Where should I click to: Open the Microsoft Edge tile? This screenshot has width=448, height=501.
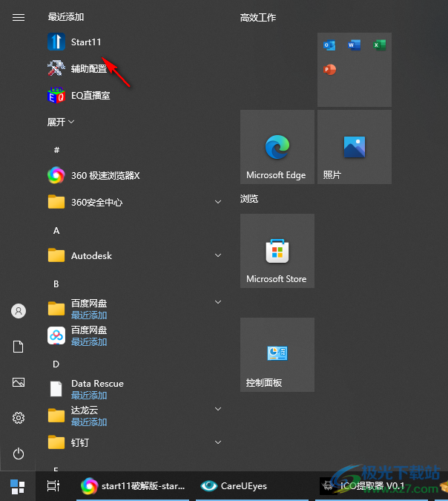pos(277,147)
